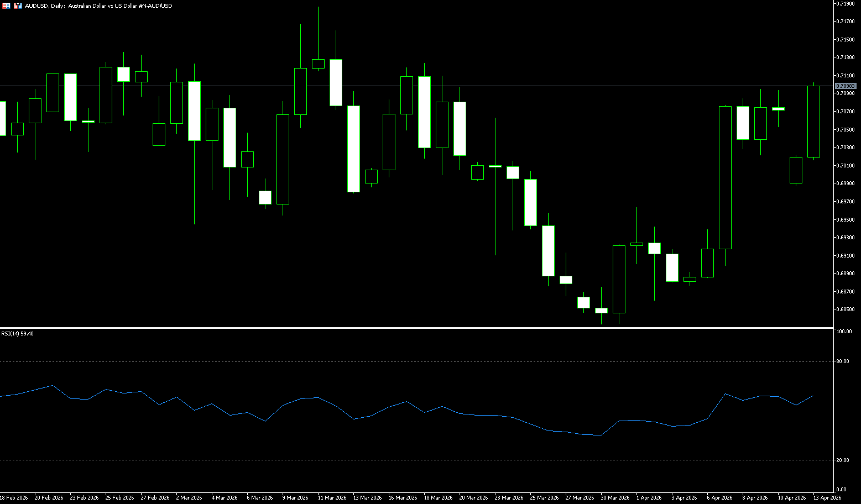861x504 pixels.
Task: Click the 0.68500 price scale label
Action: coord(846,309)
